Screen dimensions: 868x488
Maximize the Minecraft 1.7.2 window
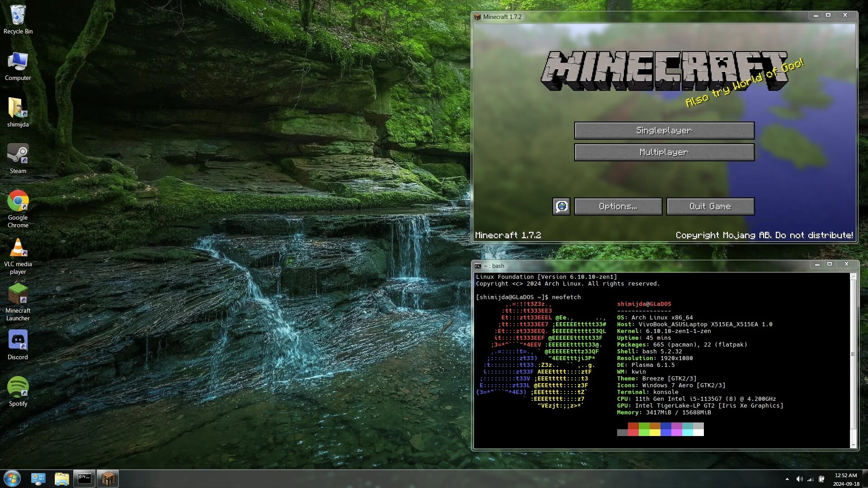828,15
